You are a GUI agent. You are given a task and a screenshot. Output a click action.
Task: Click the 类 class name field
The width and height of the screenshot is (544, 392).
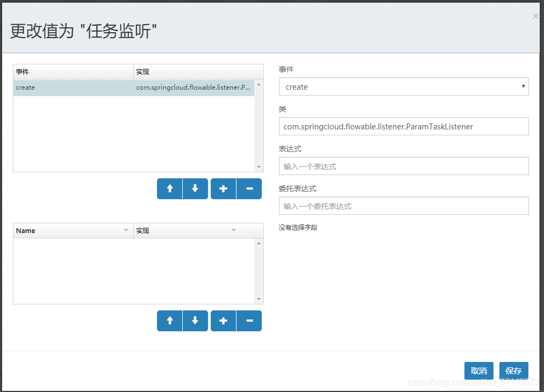coord(404,127)
